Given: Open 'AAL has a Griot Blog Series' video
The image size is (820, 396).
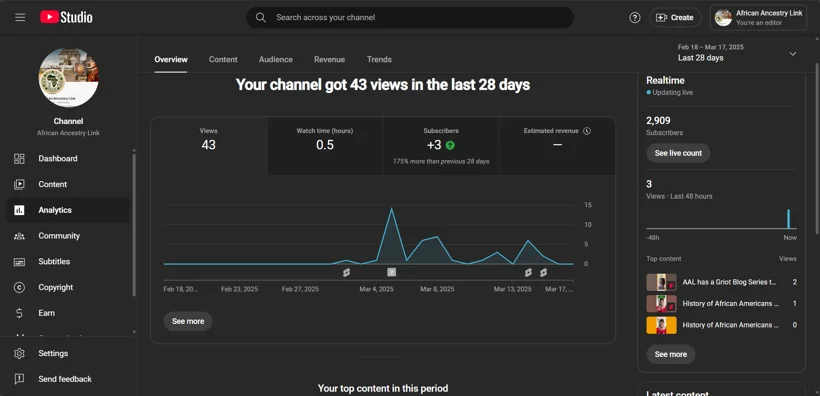Looking at the screenshot, I should [x=729, y=282].
